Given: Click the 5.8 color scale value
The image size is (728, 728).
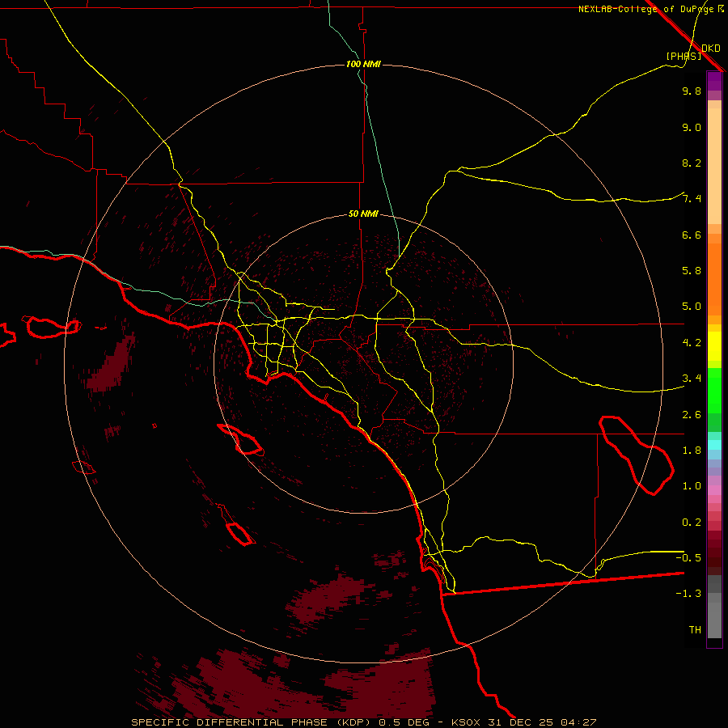Looking at the screenshot, I should (x=692, y=271).
